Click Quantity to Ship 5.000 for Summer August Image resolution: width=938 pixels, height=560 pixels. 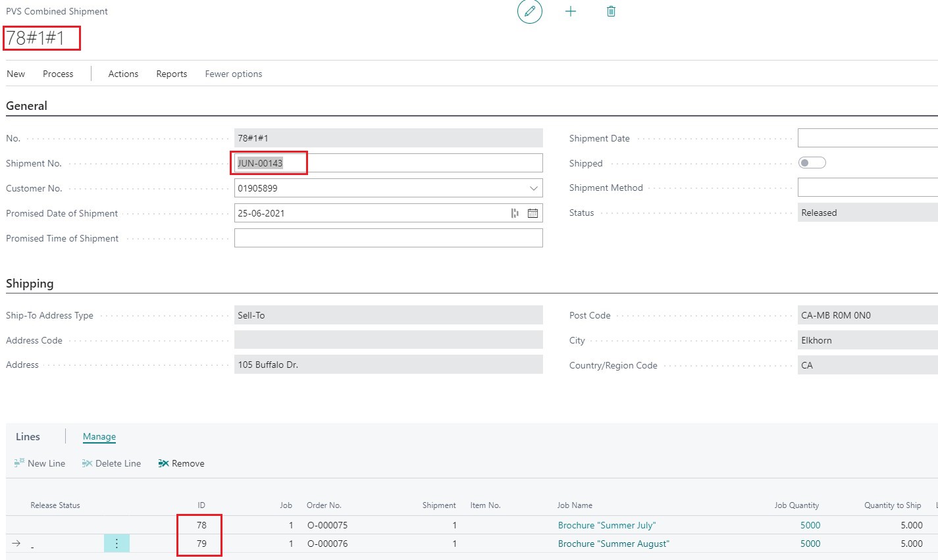click(911, 544)
